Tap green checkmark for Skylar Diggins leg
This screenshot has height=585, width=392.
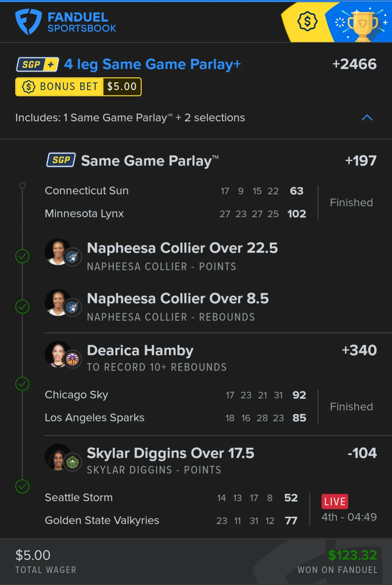pyautogui.click(x=23, y=486)
